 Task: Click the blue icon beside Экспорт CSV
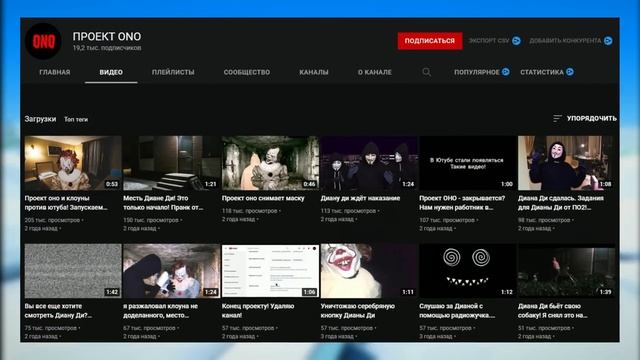click(x=516, y=41)
